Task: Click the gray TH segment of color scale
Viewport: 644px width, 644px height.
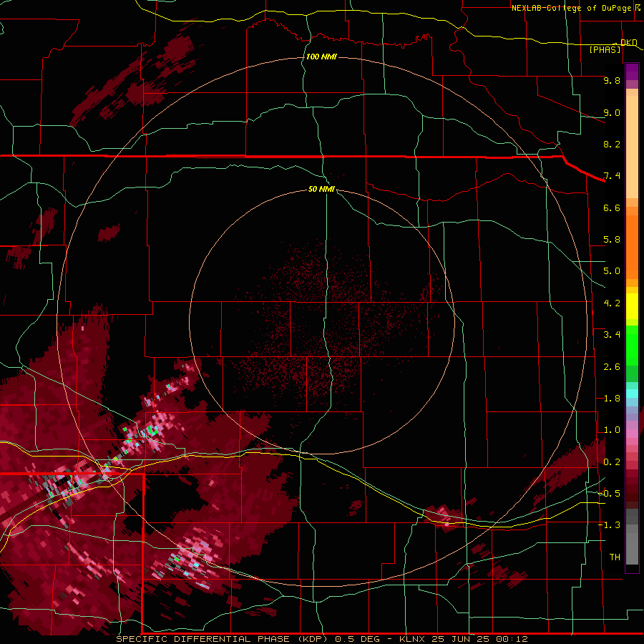Action: coord(632,550)
